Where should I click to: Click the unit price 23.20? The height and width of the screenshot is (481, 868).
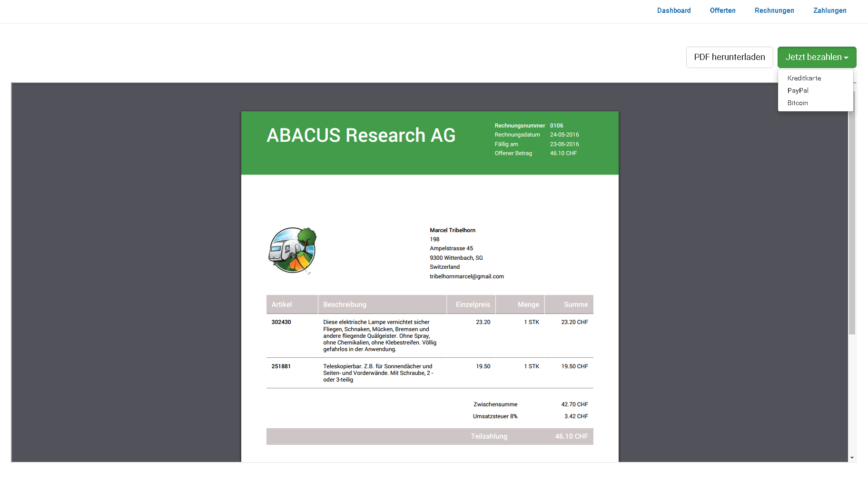coord(483,322)
